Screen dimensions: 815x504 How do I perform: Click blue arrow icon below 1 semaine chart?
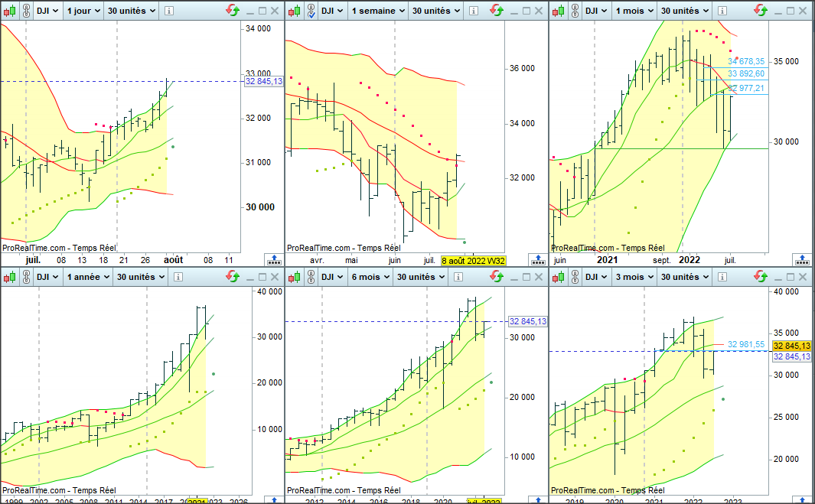point(538,260)
